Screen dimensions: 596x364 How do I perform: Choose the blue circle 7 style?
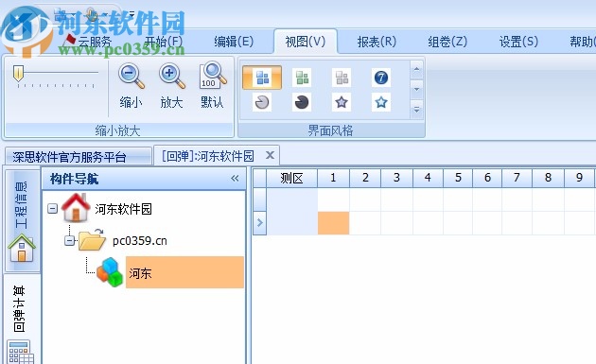[381, 78]
